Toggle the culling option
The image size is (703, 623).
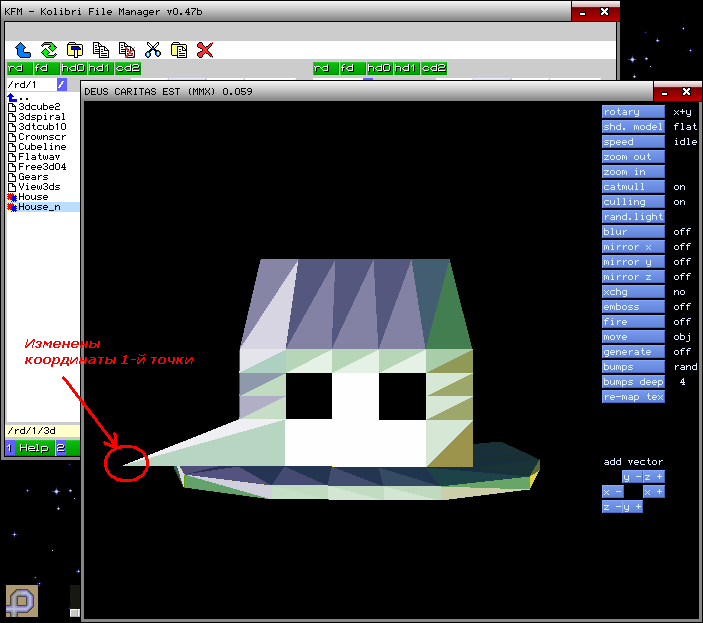click(x=632, y=202)
